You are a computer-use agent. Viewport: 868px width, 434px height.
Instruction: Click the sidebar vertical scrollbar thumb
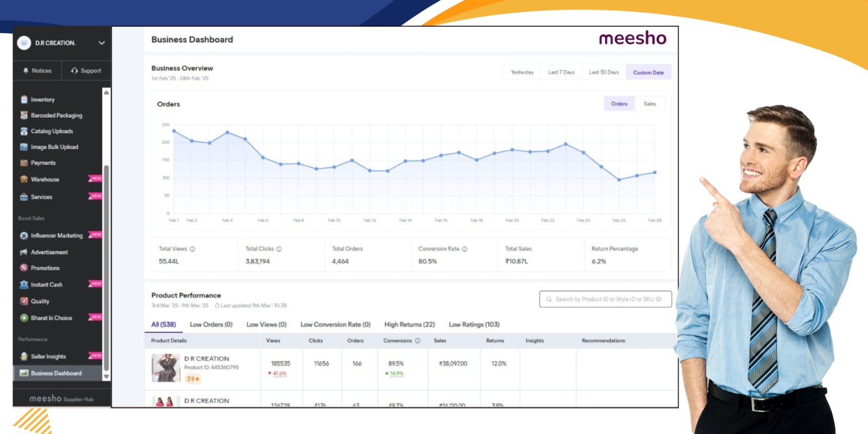[106, 269]
